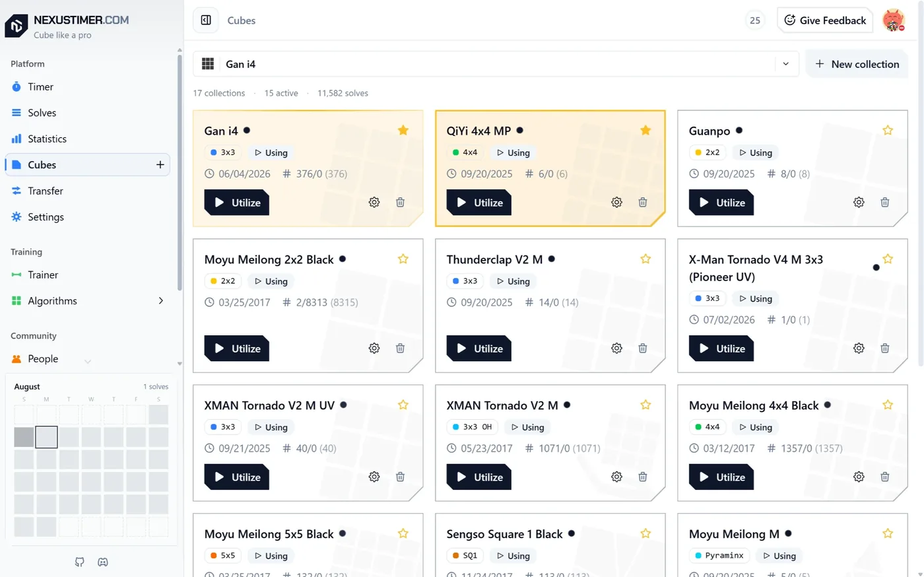Favorite the Guanpo cube star
Viewport: 924px width, 577px height.
click(x=888, y=131)
